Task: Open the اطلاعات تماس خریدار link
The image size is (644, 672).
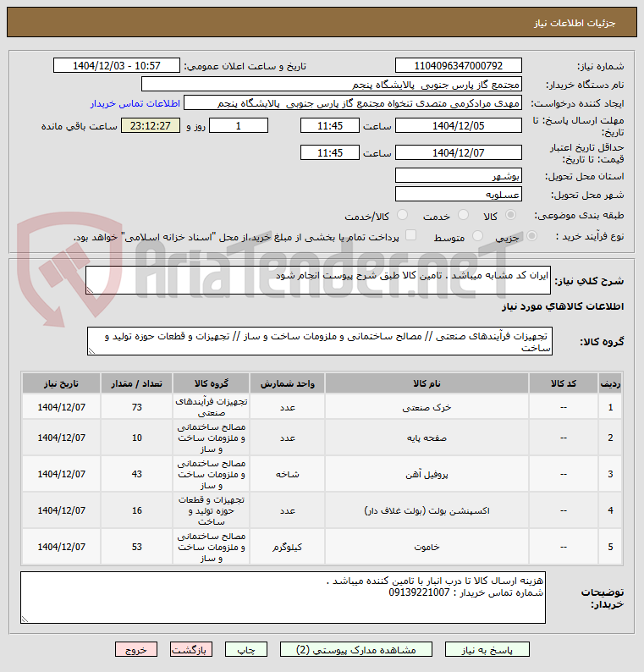Action: tap(135, 104)
